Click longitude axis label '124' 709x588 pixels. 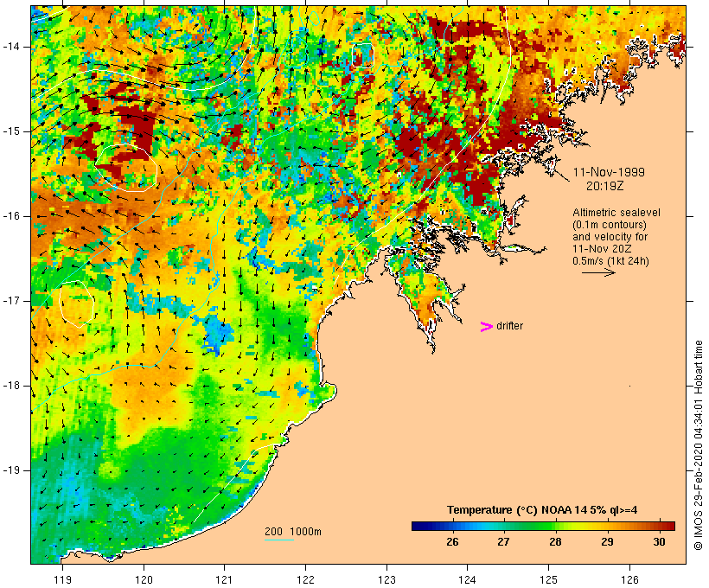pos(468,579)
